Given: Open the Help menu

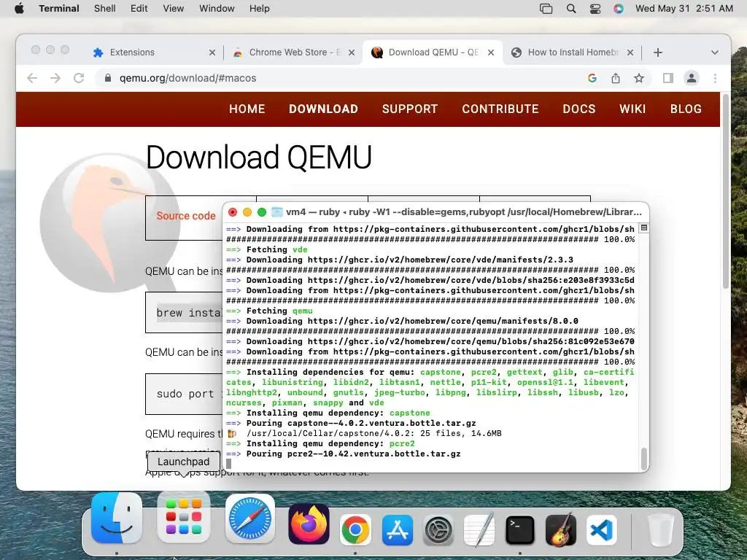Looking at the screenshot, I should 260,9.
